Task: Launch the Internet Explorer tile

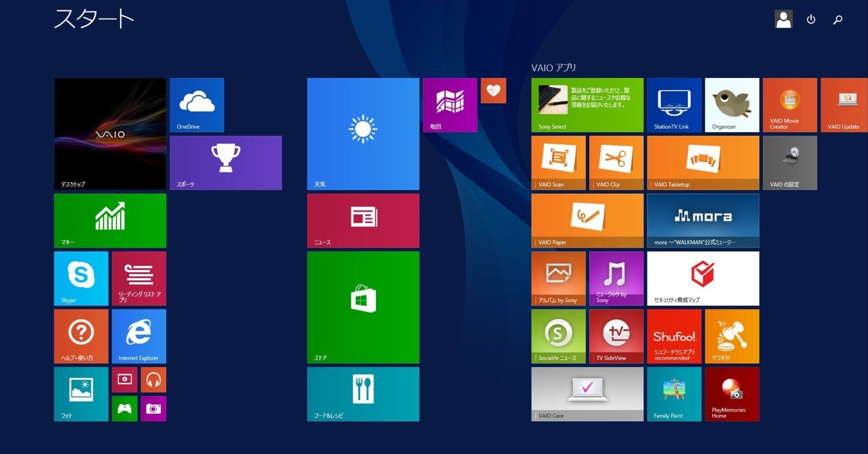Action: point(139,336)
